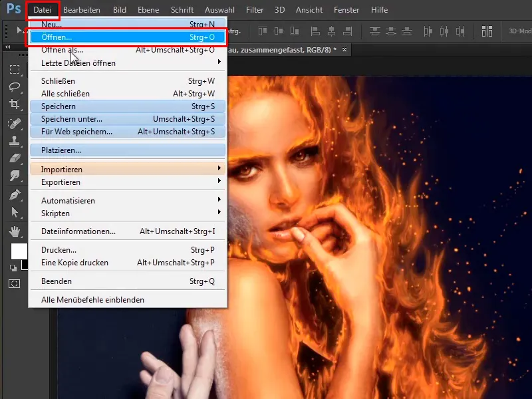Align vertical centers in options bar
This screenshot has height=399, width=532.
click(x=279, y=31)
